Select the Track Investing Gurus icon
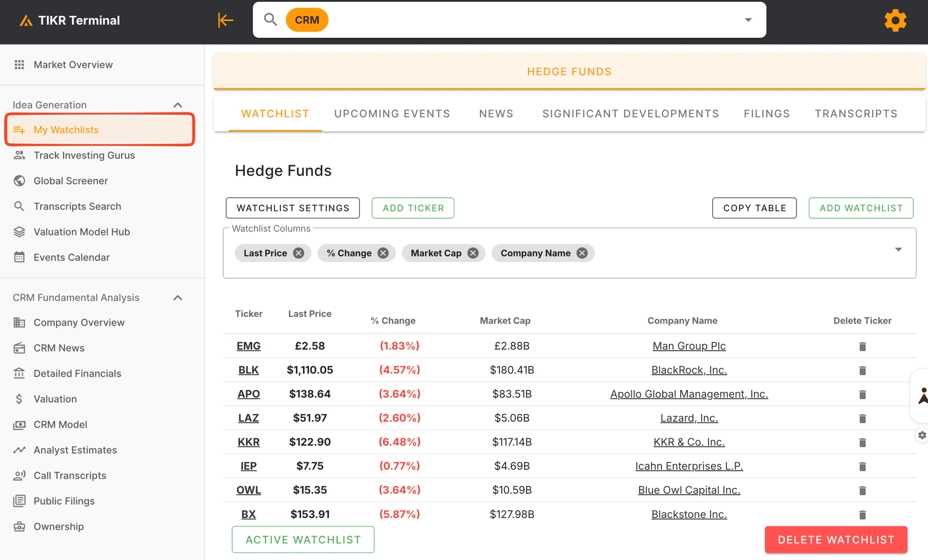 pos(19,155)
